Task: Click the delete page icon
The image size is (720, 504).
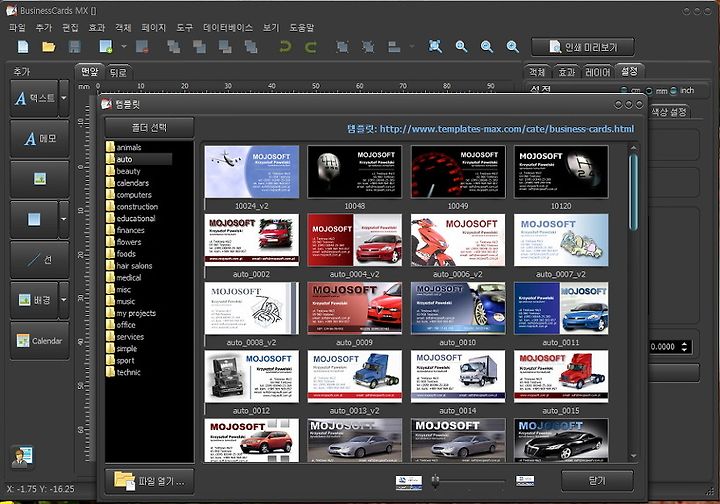Action: pyautogui.click(x=142, y=47)
